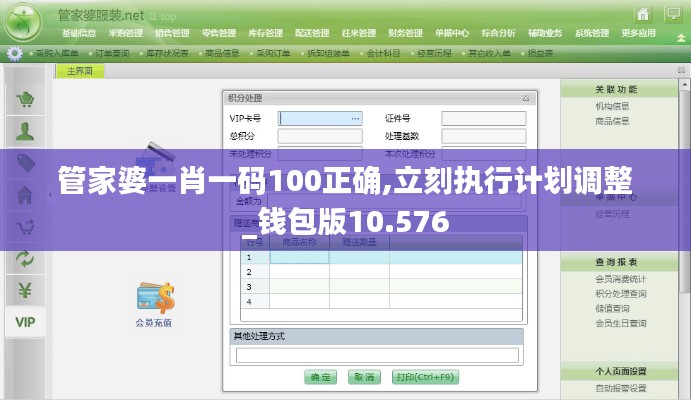Open the 销售管理 menu
691x400 pixels.
172,33
